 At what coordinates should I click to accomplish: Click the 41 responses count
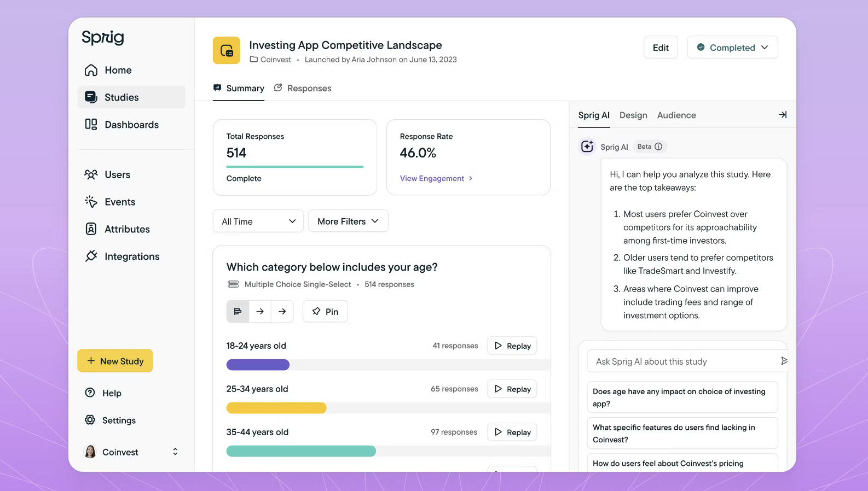coord(455,346)
